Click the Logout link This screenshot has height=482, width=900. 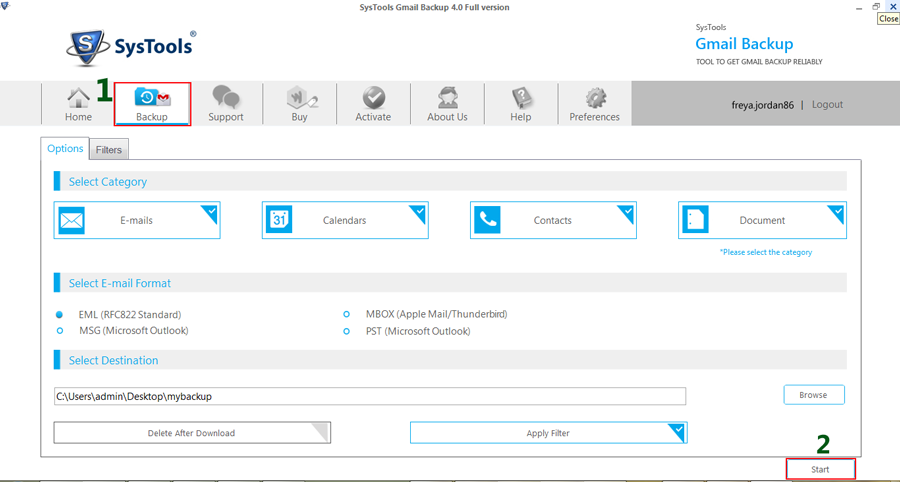pos(827,104)
